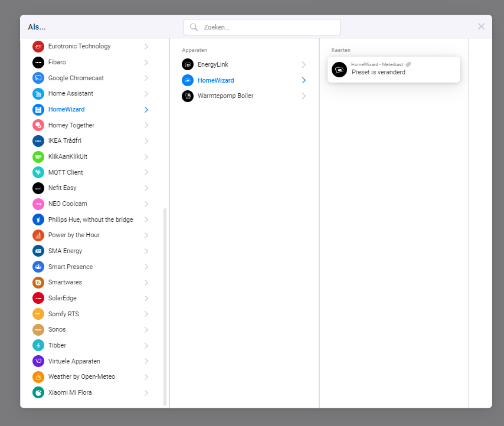Click the Homey Together app icon
Image resolution: width=504 pixels, height=426 pixels.
point(38,125)
